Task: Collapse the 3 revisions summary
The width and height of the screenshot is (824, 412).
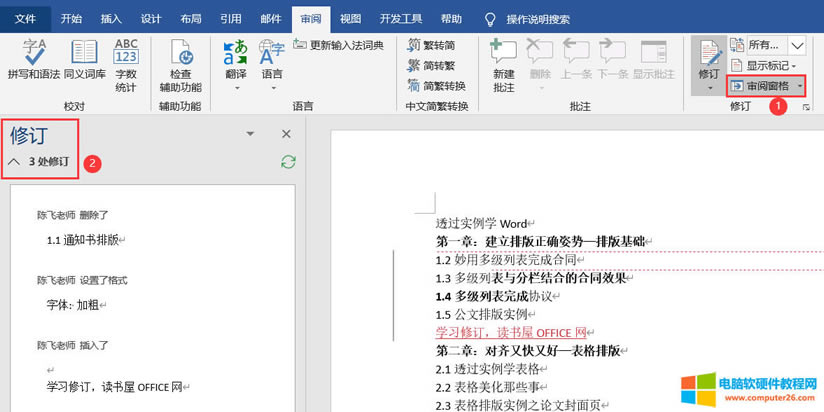Action: coord(14,162)
